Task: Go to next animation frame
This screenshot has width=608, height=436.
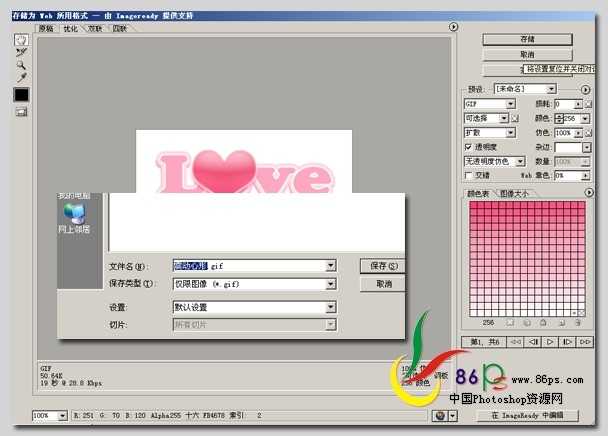Action: (567, 342)
